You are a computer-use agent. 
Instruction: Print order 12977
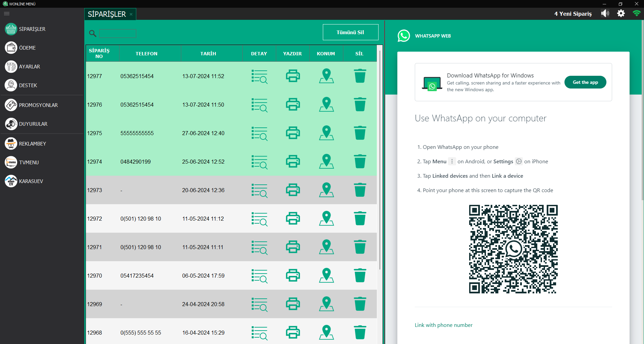coord(293,76)
